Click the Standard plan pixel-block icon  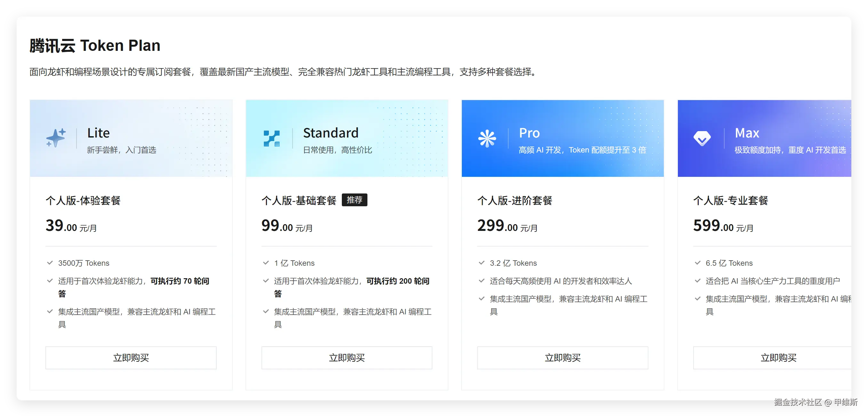272,138
